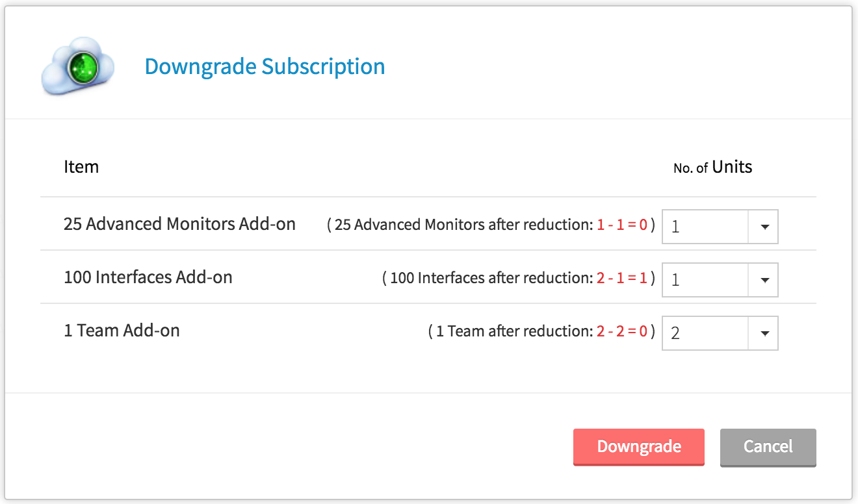The height and width of the screenshot is (504, 858).
Task: Click the 100 Interfaces dropdown arrow
Action: pyautogui.click(x=764, y=280)
